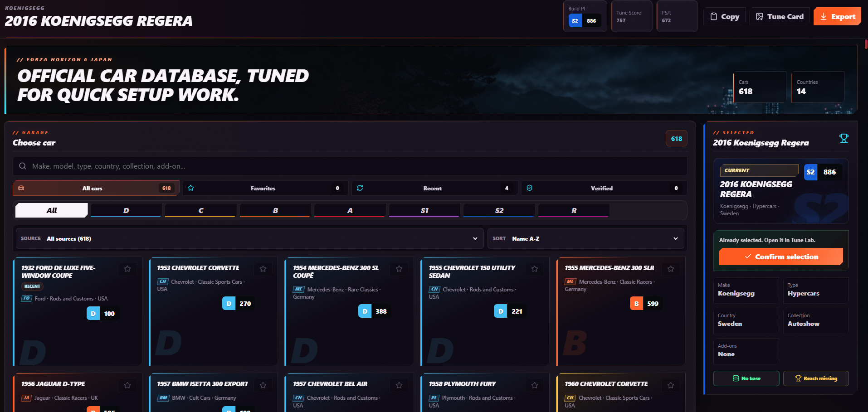Filter cars by class R tab

(x=574, y=210)
